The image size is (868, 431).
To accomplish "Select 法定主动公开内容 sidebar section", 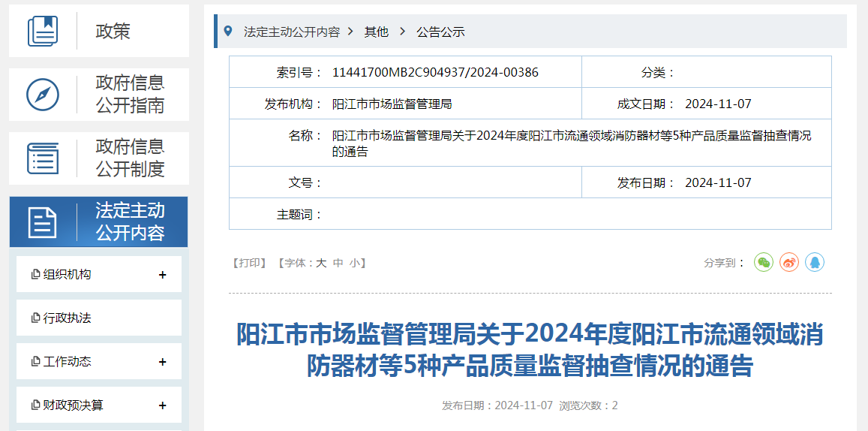I will tap(98, 222).
